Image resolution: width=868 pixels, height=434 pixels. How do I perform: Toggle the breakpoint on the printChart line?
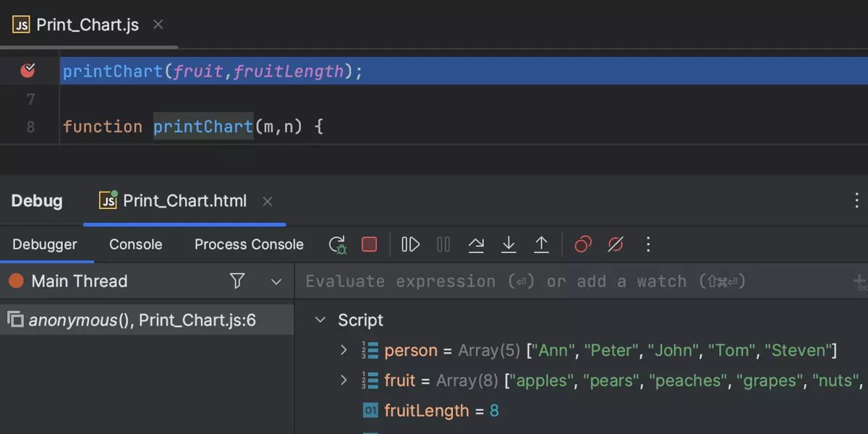tap(27, 70)
